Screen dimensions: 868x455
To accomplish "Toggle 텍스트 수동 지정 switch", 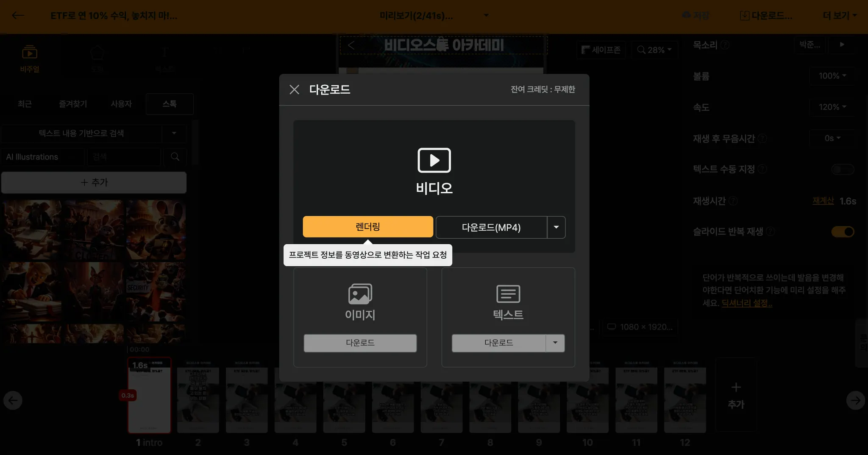I will (x=842, y=170).
